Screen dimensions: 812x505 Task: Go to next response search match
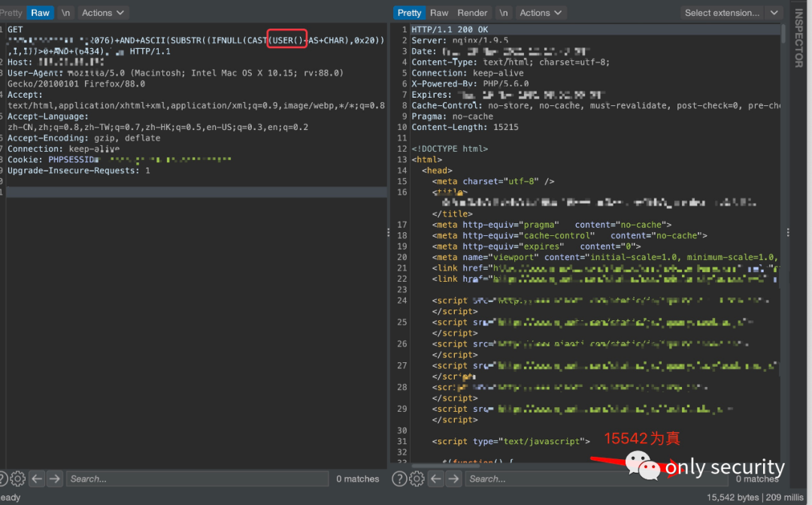pos(453,479)
